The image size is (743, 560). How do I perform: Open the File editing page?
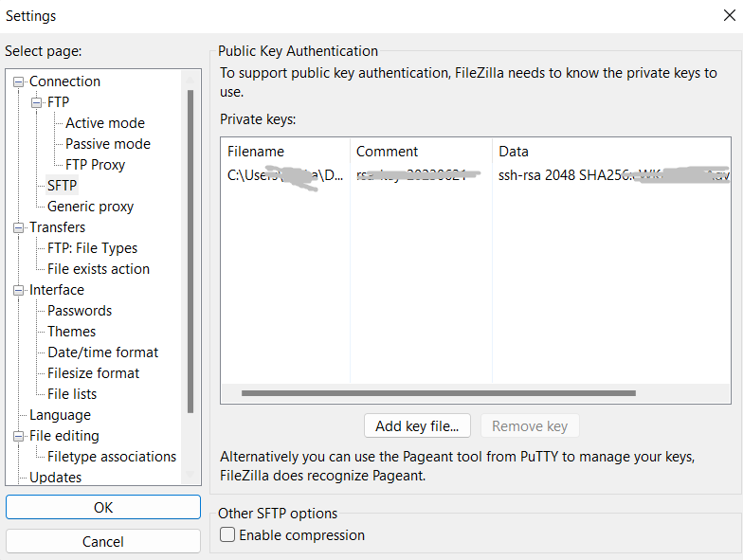[64, 436]
